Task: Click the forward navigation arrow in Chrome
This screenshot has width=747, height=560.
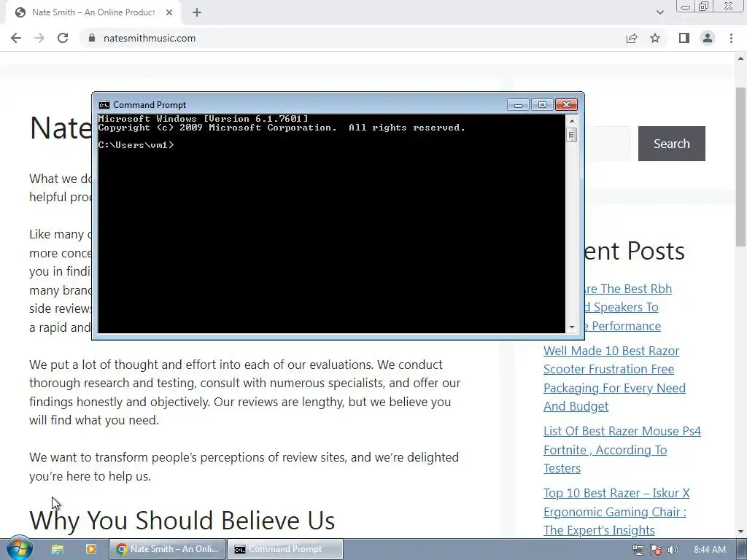Action: pos(39,38)
